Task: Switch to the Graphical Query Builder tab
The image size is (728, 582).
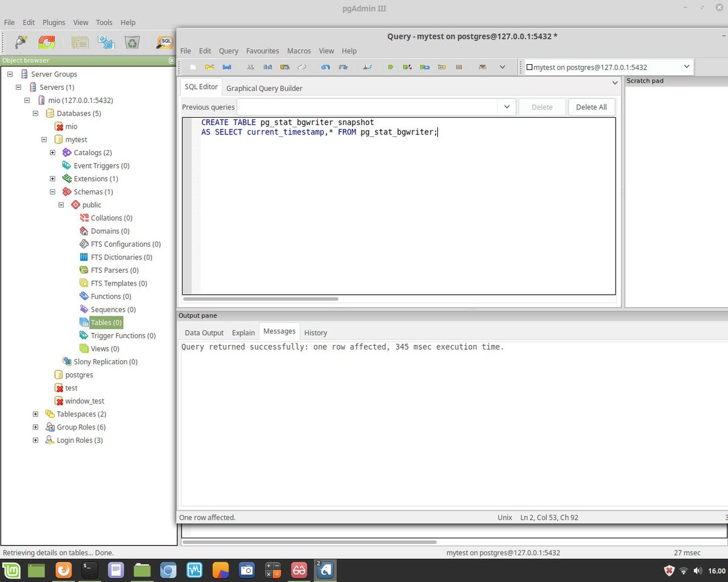Action: 264,87
